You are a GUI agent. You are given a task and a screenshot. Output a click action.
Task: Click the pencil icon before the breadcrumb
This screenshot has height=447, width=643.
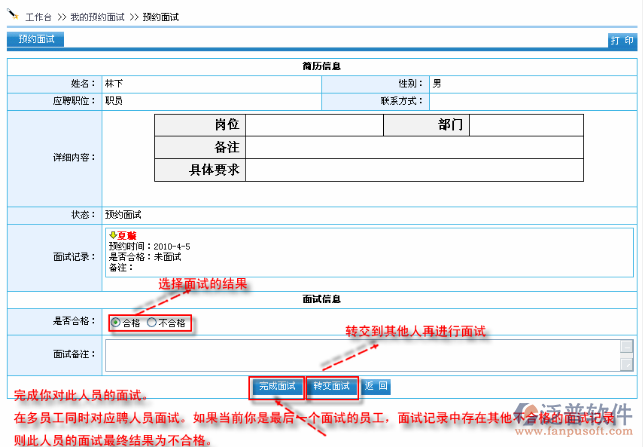13,14
